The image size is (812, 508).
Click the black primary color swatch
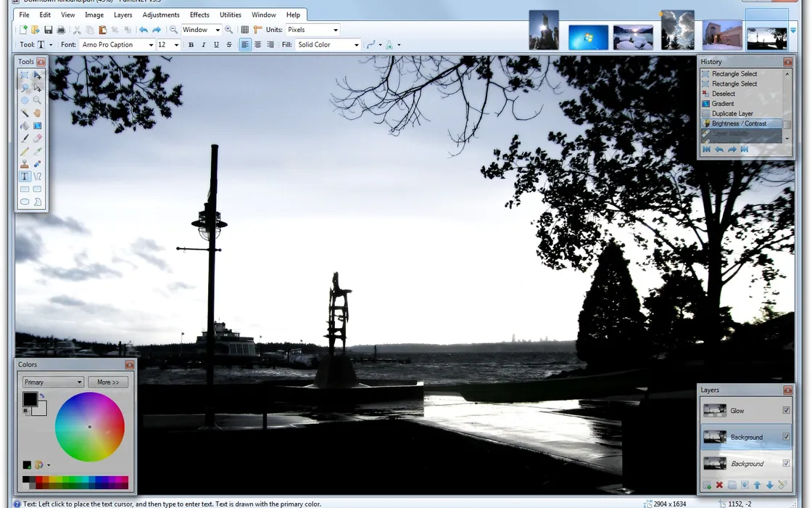30,398
